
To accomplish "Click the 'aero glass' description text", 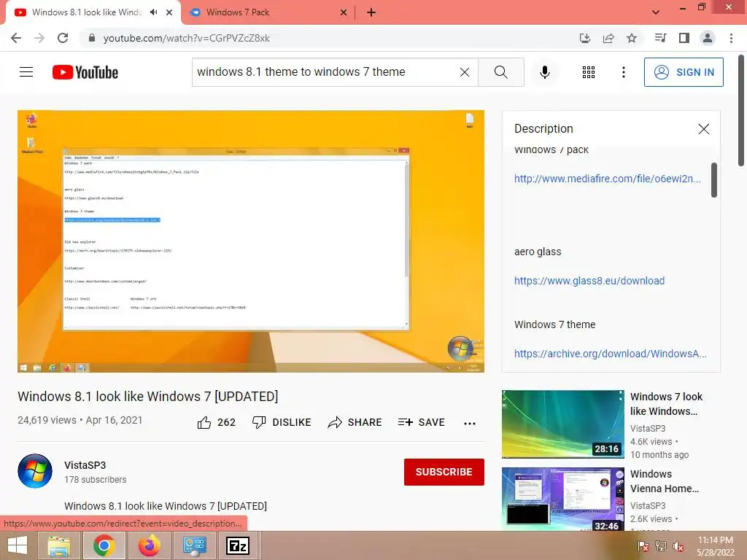I will coord(538,252).
